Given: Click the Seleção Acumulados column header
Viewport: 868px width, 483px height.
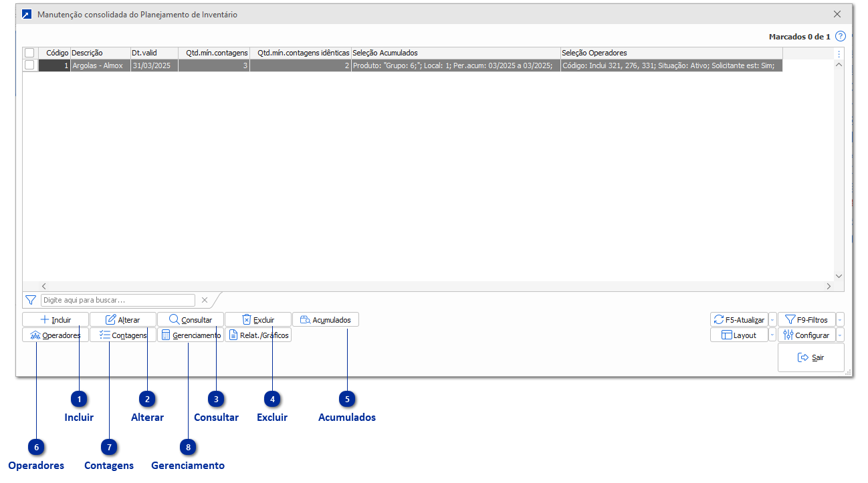Looking at the screenshot, I should [456, 53].
